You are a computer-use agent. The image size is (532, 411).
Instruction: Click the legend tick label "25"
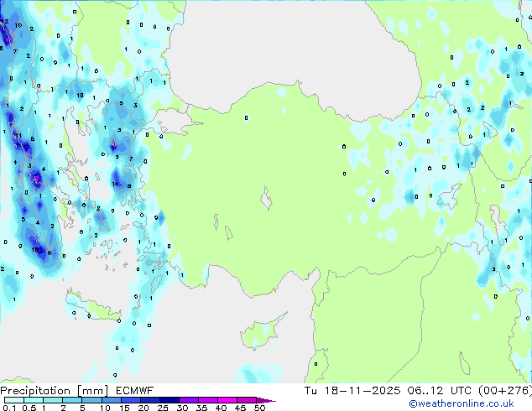(x=163, y=408)
